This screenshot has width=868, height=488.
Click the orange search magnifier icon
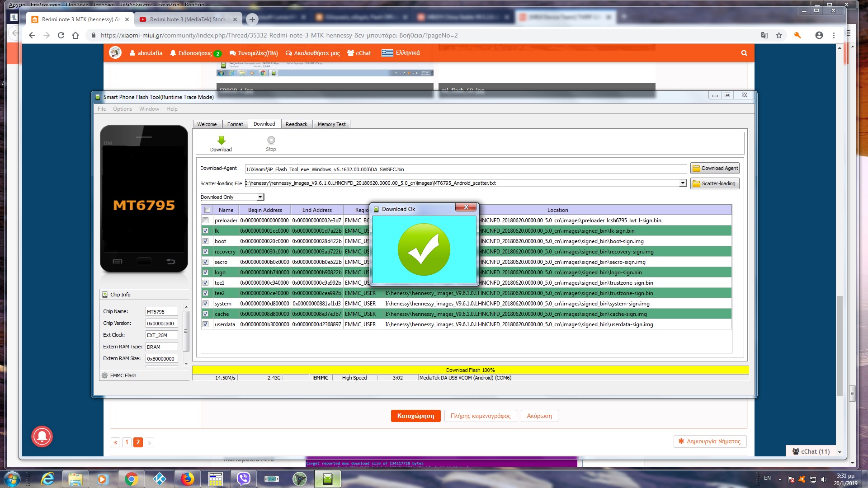tap(744, 53)
